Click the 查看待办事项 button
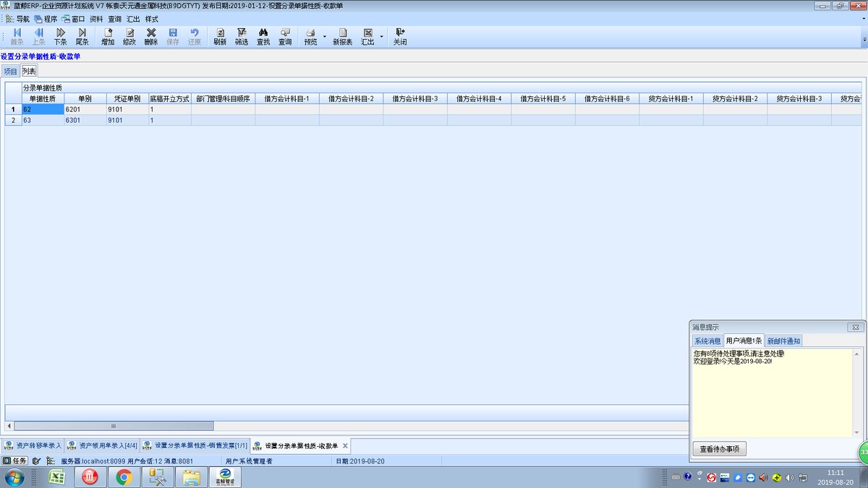 tap(720, 449)
